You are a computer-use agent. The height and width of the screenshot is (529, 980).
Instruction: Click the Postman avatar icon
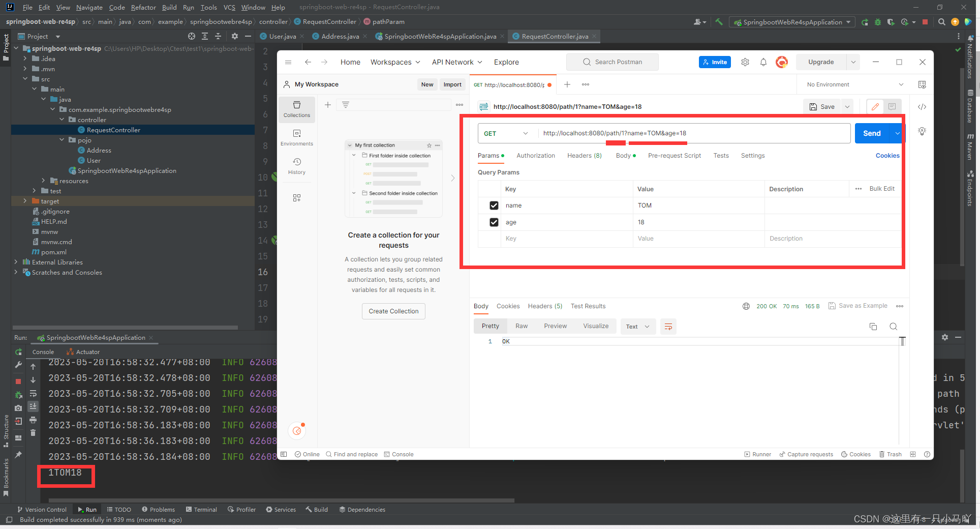[782, 62]
